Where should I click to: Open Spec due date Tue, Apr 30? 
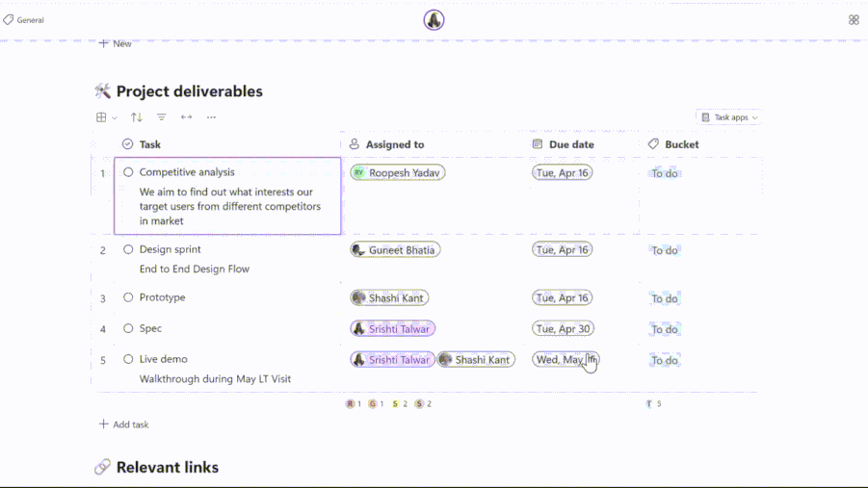[x=563, y=329]
